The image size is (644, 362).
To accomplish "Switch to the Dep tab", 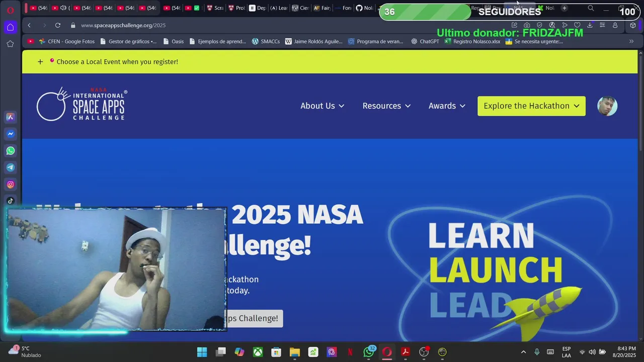I will click(258, 8).
